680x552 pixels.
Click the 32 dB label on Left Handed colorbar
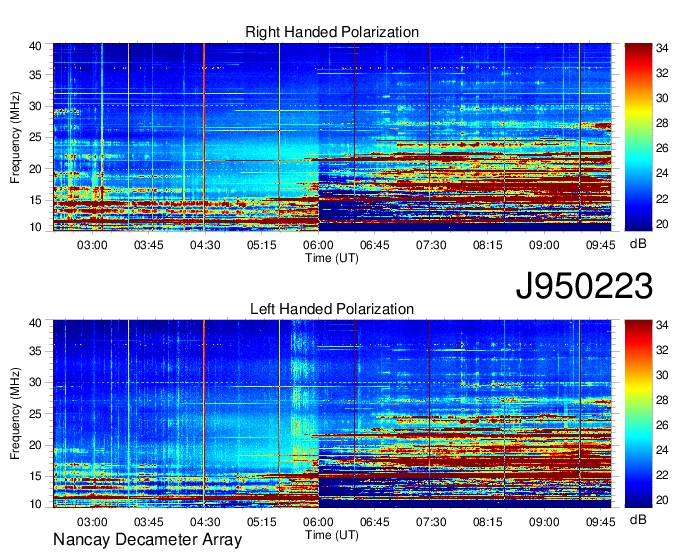click(x=662, y=350)
